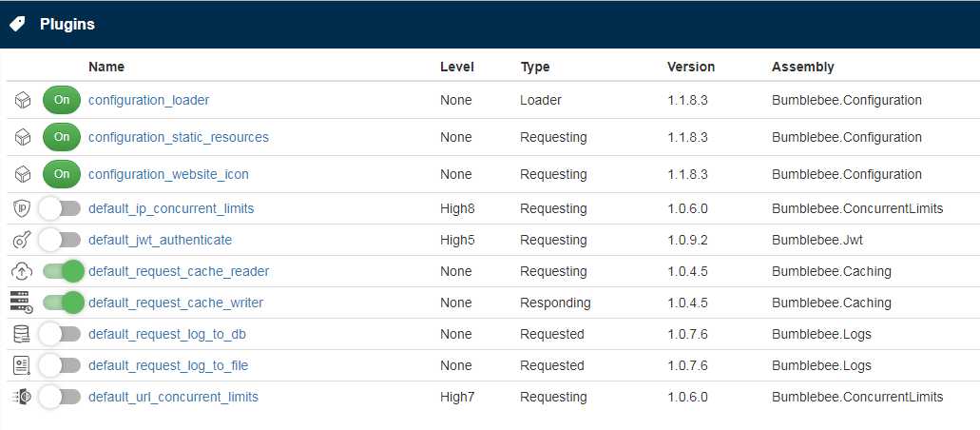Enable the default_jwt_authenticate toggle
Image resolution: width=980 pixels, height=430 pixels.
point(61,240)
